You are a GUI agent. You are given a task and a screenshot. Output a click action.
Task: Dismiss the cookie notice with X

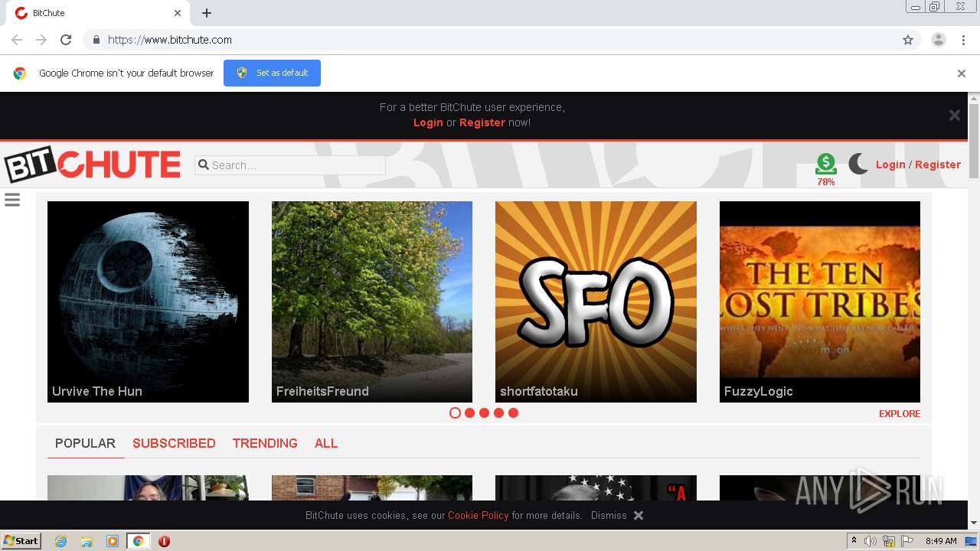point(639,515)
